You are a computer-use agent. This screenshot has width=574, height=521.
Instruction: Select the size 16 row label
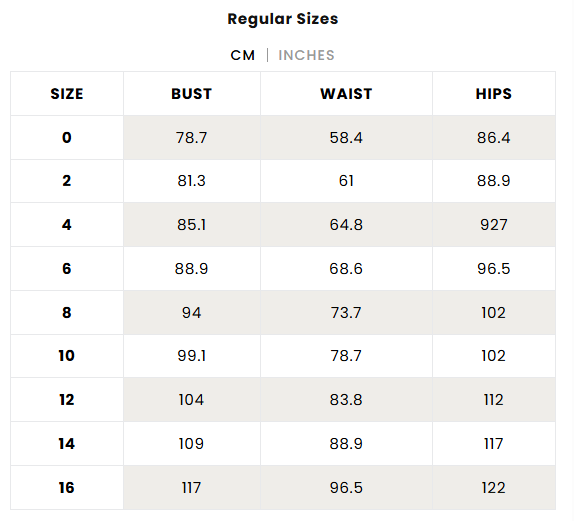(67, 487)
